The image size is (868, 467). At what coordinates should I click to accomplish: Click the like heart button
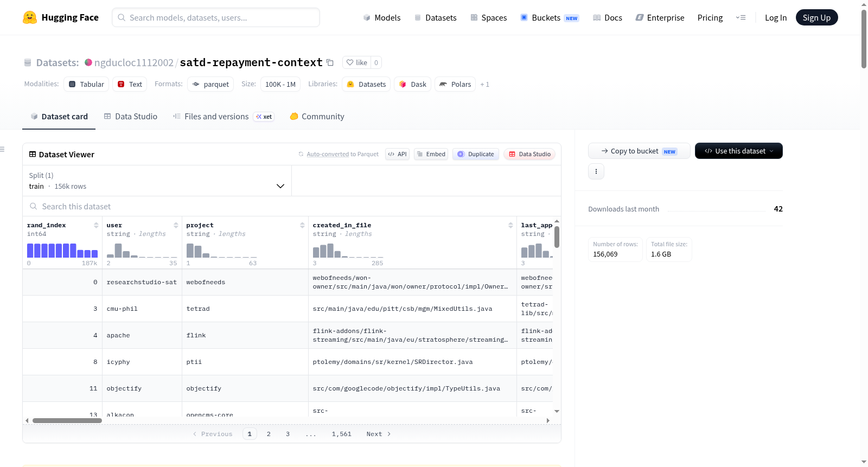(x=357, y=62)
